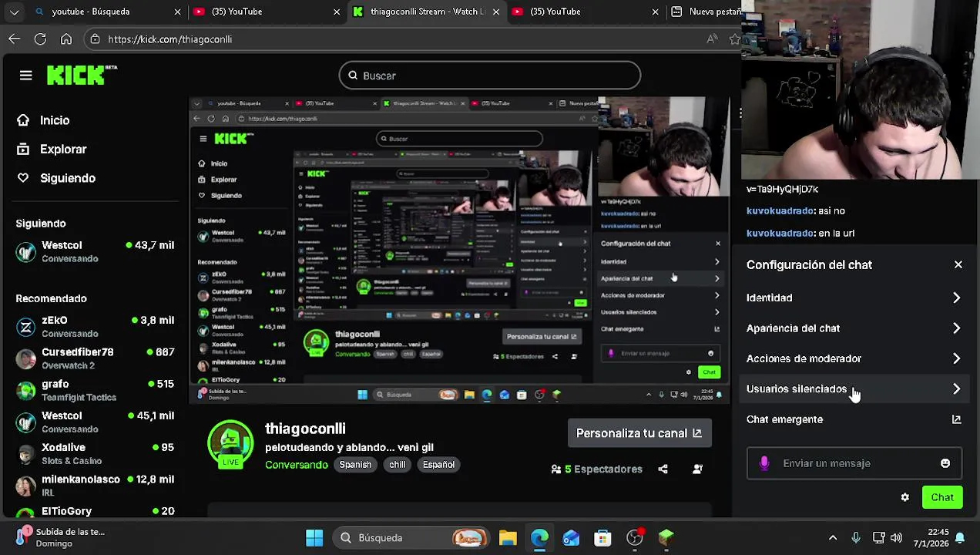The height and width of the screenshot is (555, 980).
Task: Click the Inicio sidebar link
Action: pyautogui.click(x=55, y=120)
